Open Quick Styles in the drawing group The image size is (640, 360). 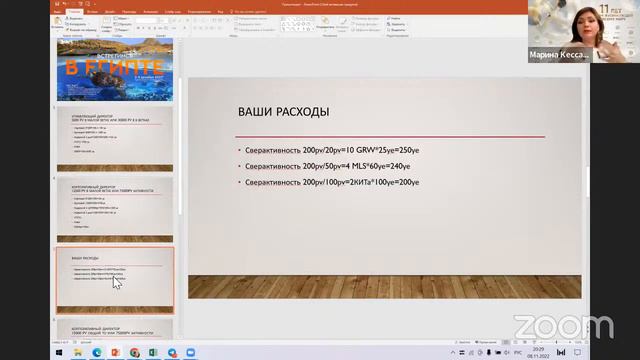[x=342, y=24]
